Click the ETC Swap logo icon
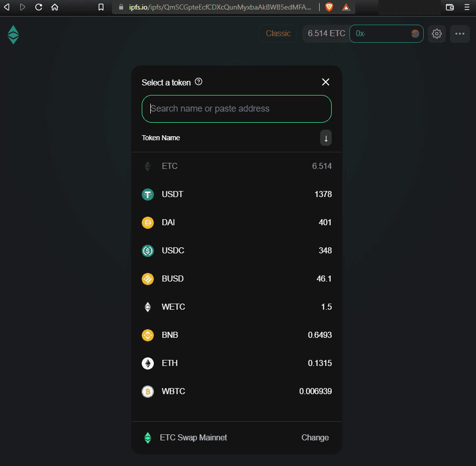This screenshot has height=466, width=476. tap(13, 35)
